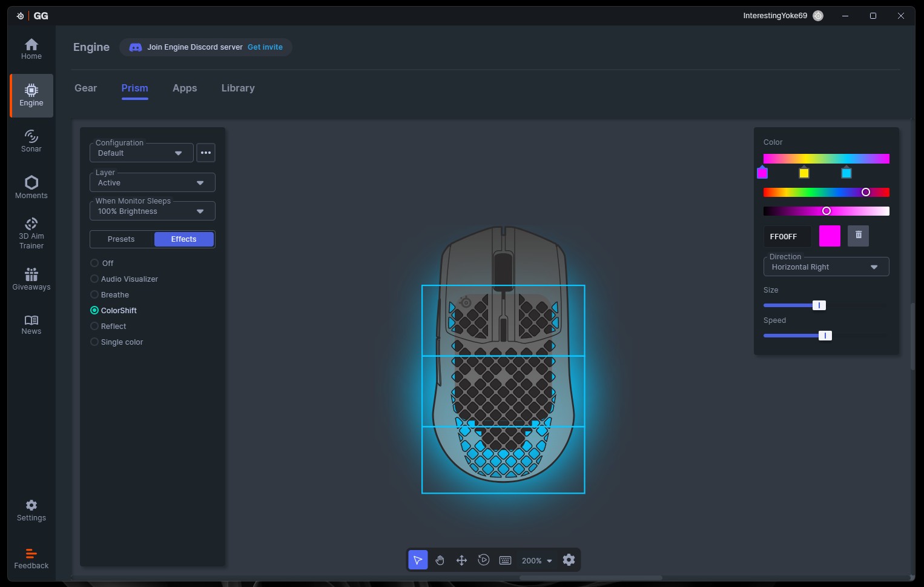924x587 pixels.
Task: Open Moments in the left sidebar
Action: click(31, 187)
